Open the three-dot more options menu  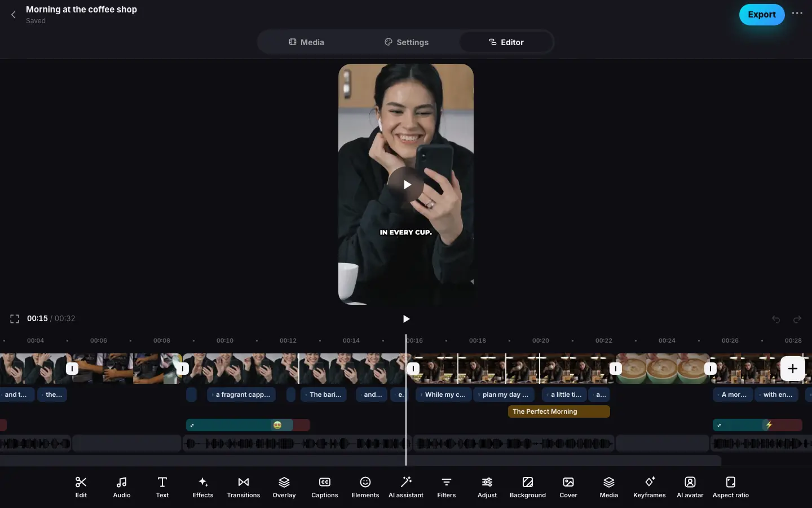pos(797,14)
